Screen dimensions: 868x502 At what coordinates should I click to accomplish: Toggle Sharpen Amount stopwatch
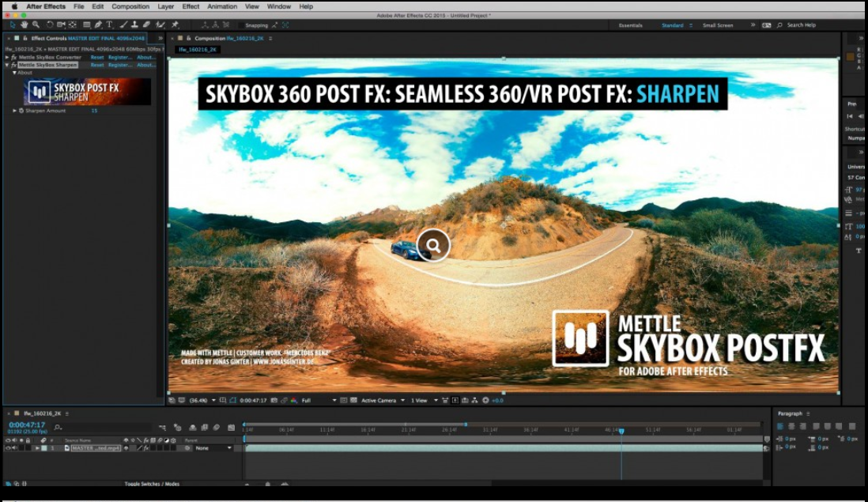(x=21, y=111)
